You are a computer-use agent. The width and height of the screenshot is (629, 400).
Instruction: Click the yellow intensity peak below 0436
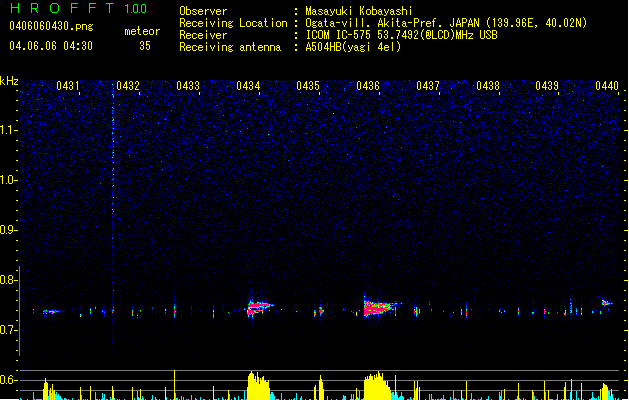pos(377,386)
